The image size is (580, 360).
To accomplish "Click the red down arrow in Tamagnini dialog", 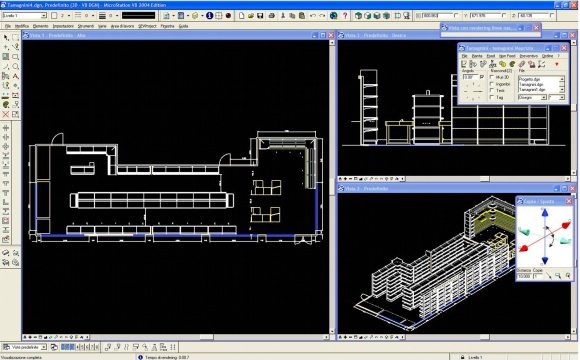I will (x=557, y=64).
